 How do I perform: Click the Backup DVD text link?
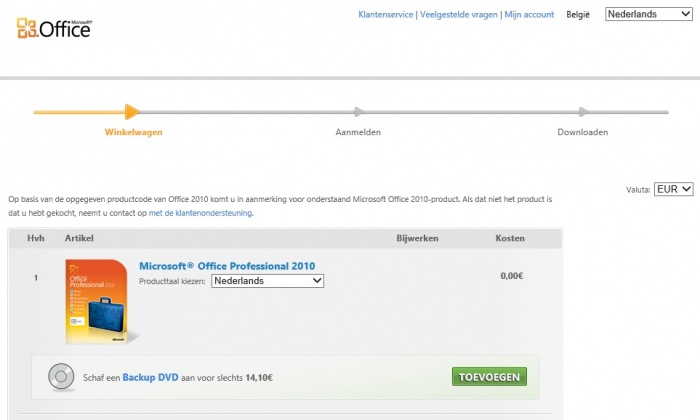coord(149,378)
